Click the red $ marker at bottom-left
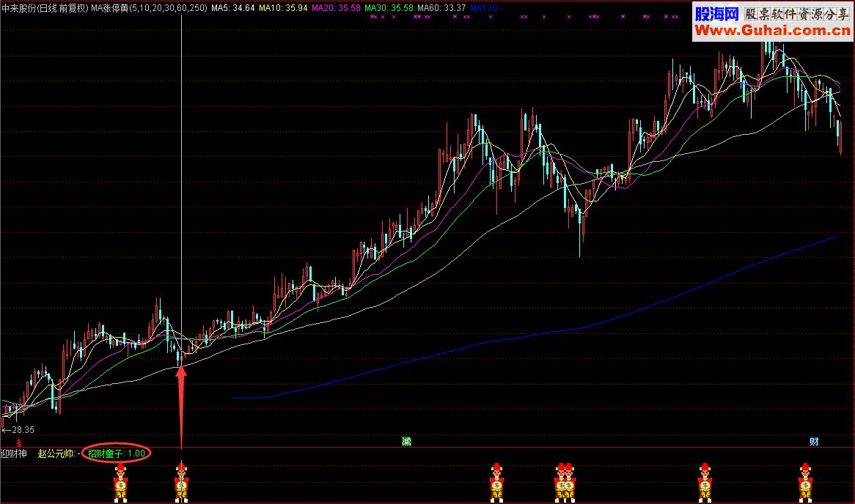 (19, 443)
